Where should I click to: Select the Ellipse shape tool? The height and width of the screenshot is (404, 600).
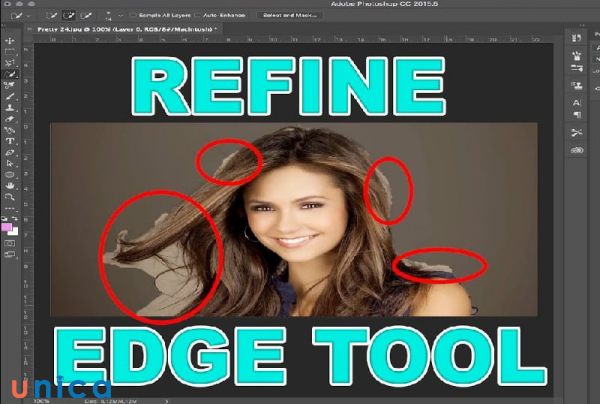[10, 175]
